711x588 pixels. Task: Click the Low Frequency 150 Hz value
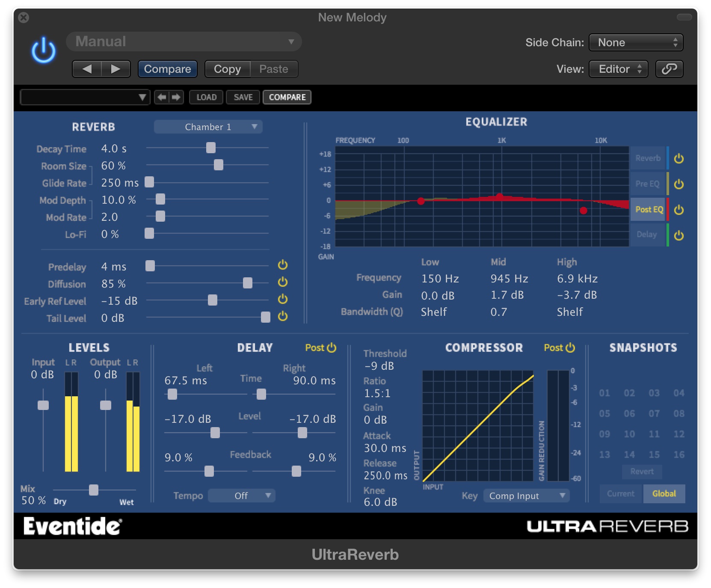(440, 279)
